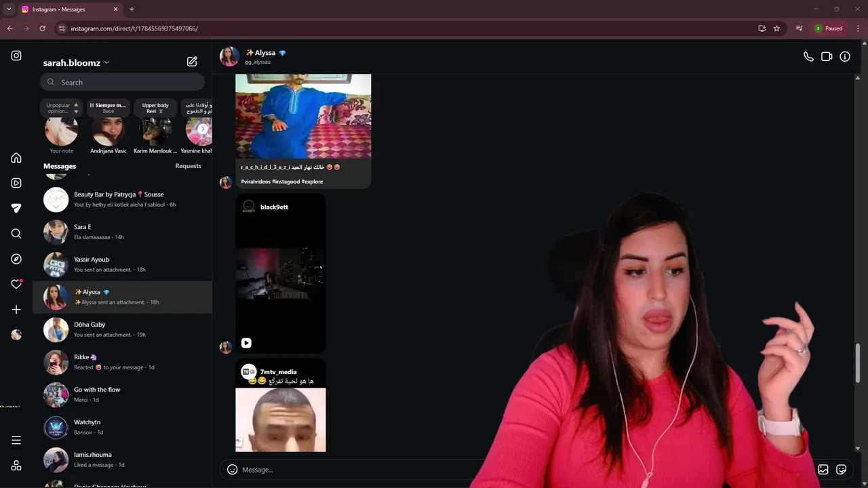Open Alyssa avatar in chat header
This screenshot has height=488, width=868.
(229, 57)
